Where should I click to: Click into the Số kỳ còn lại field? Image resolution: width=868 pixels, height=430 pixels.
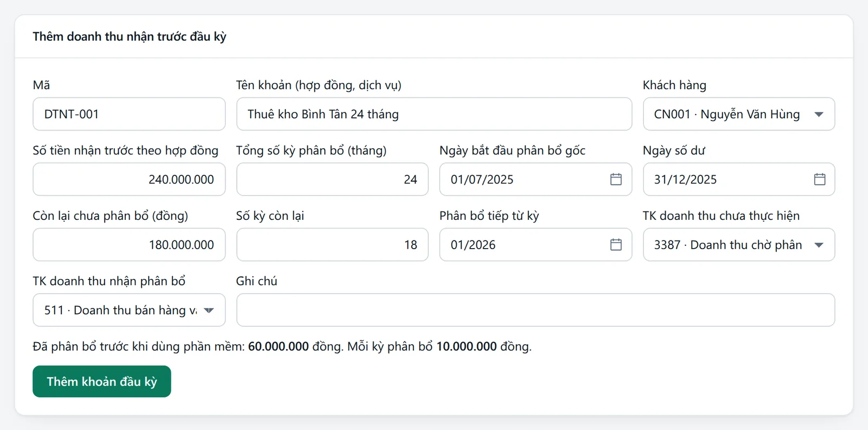click(333, 245)
